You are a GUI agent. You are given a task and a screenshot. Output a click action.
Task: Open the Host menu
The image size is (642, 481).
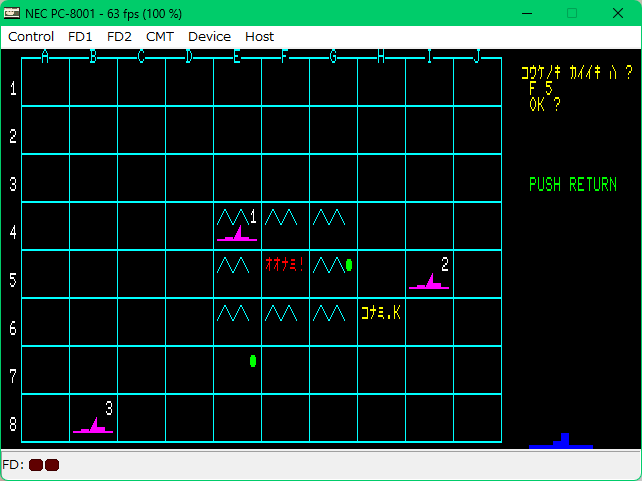259,37
